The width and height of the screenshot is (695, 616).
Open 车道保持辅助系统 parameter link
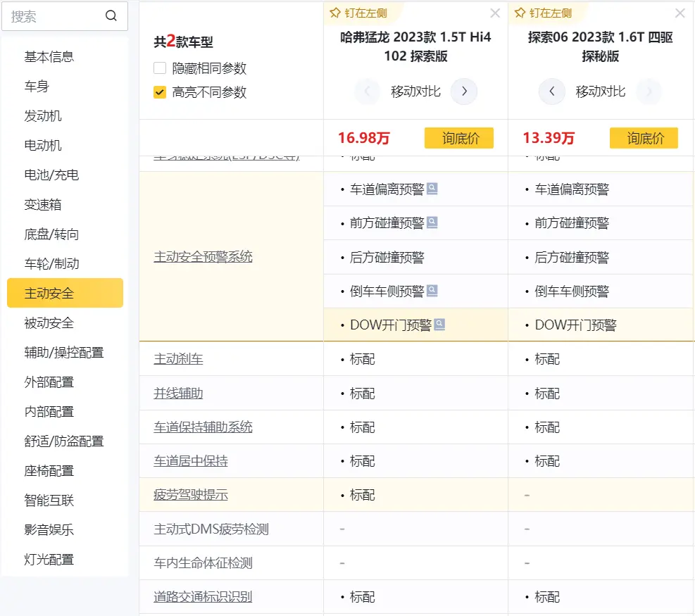(203, 427)
